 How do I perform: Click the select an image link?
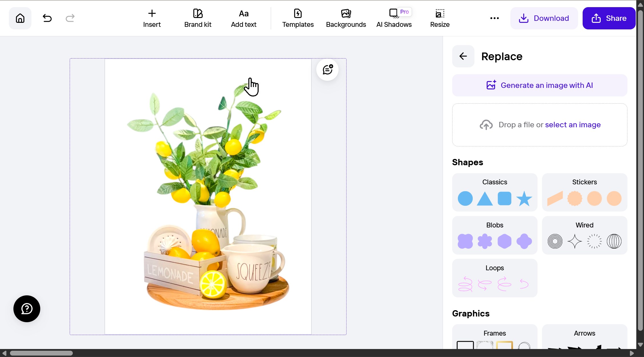[573, 125]
